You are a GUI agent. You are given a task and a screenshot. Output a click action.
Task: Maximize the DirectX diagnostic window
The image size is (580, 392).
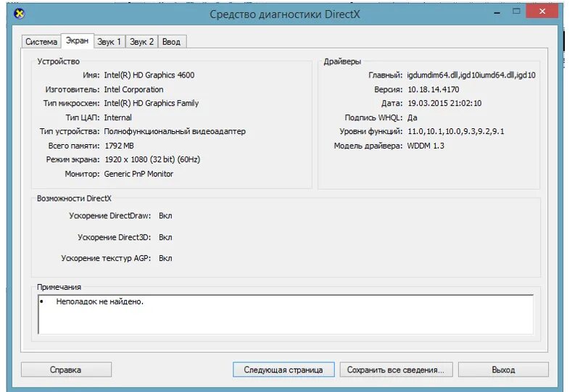click(516, 12)
